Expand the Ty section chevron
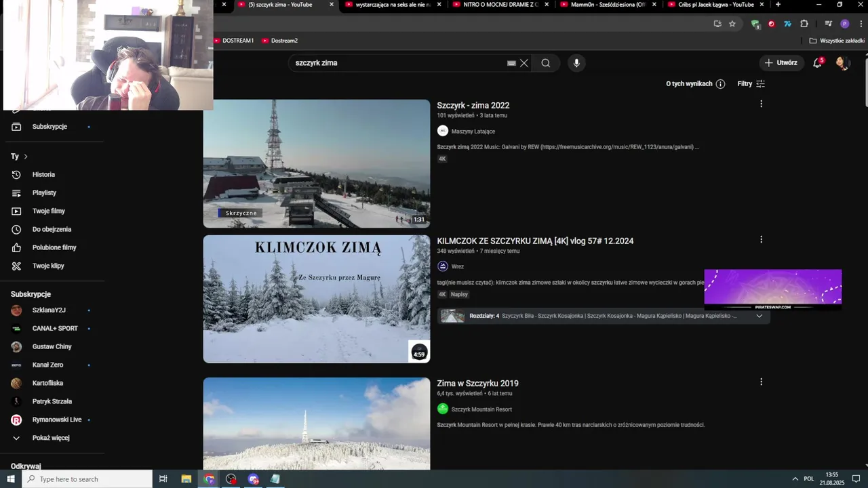This screenshot has width=868, height=488. pos(26,157)
